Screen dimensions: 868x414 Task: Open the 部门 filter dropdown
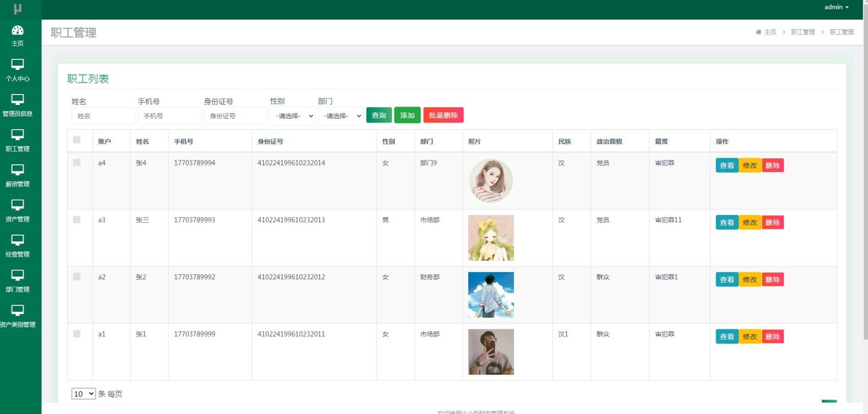point(341,116)
